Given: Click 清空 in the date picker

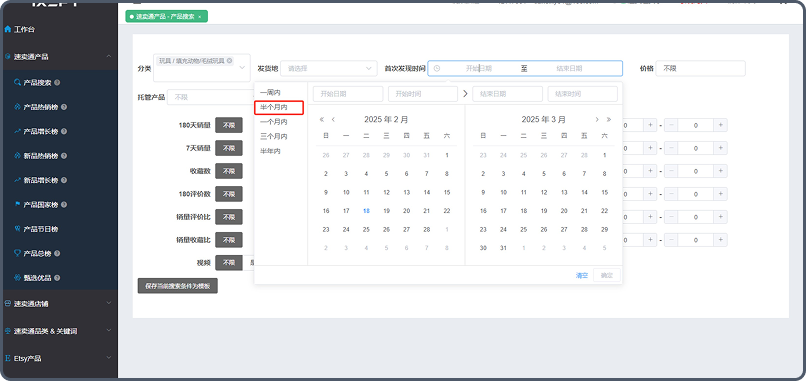Looking at the screenshot, I should point(581,275).
